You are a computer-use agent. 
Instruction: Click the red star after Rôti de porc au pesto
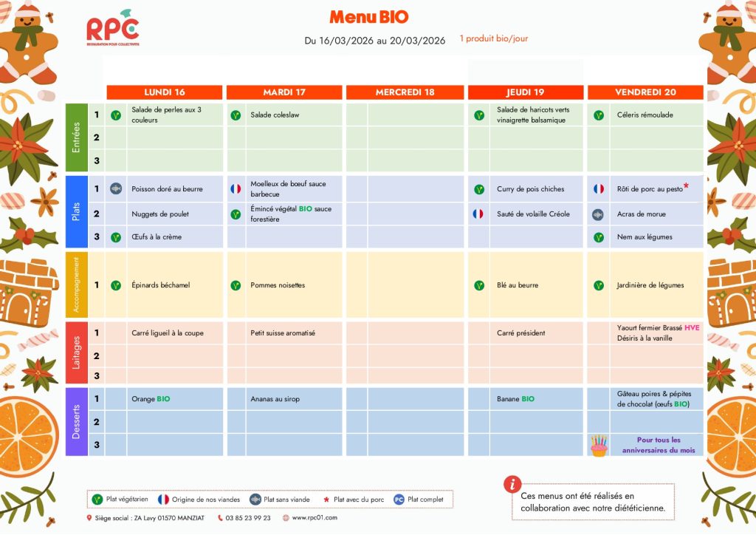686,186
